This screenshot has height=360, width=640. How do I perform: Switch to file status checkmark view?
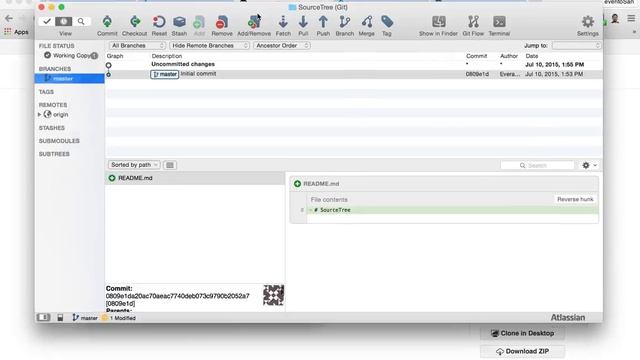click(x=47, y=21)
